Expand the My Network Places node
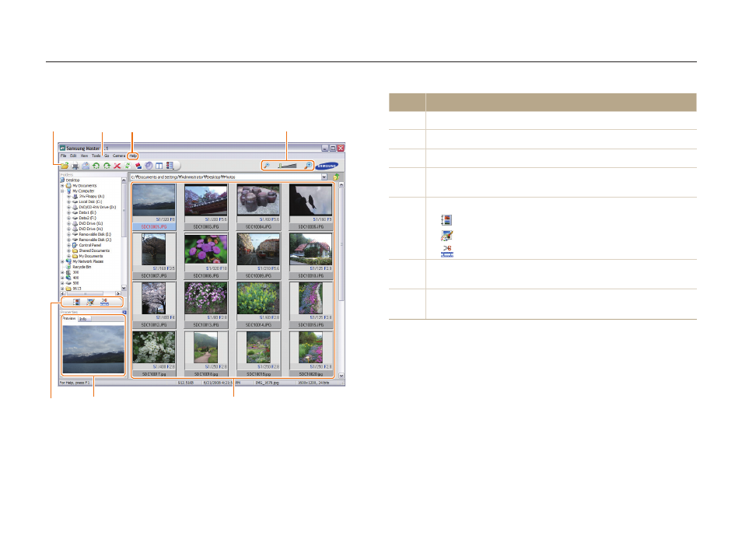 [x=62, y=261]
